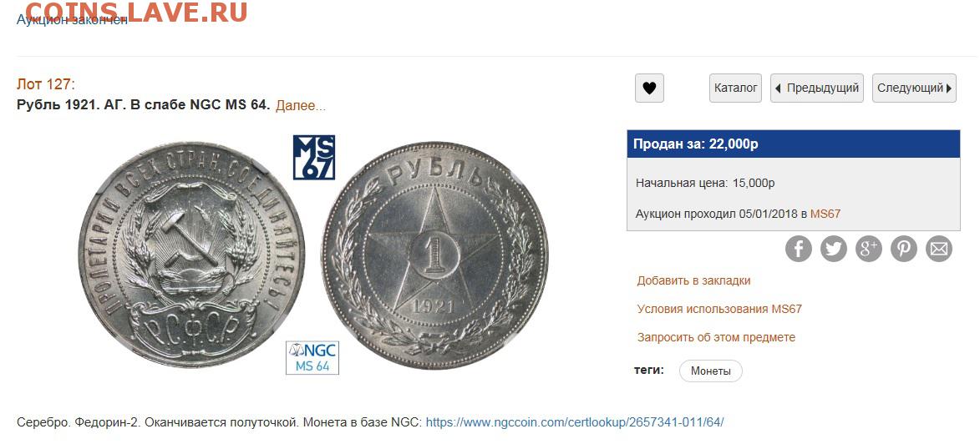Click the heart favorite icon button
Screen dimensions: 980x444
coord(649,88)
